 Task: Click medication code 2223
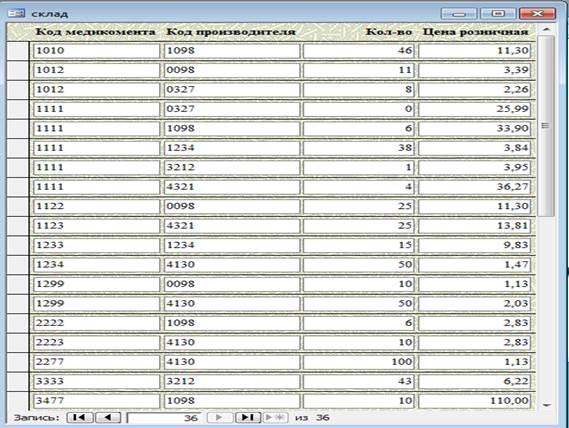(x=96, y=343)
